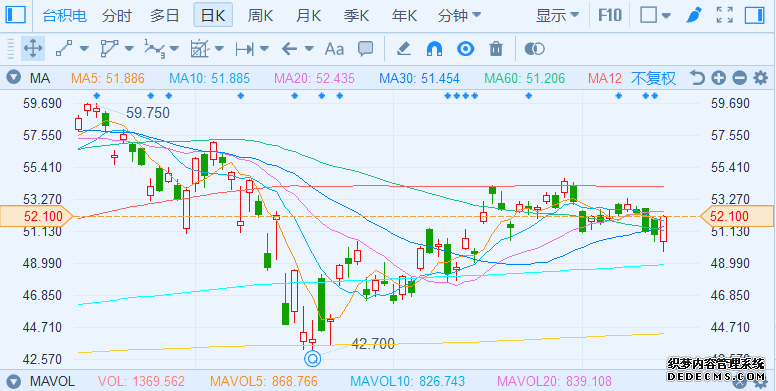Click the MA5: 51.886 label
This screenshot has width=776, height=391.
coord(108,78)
